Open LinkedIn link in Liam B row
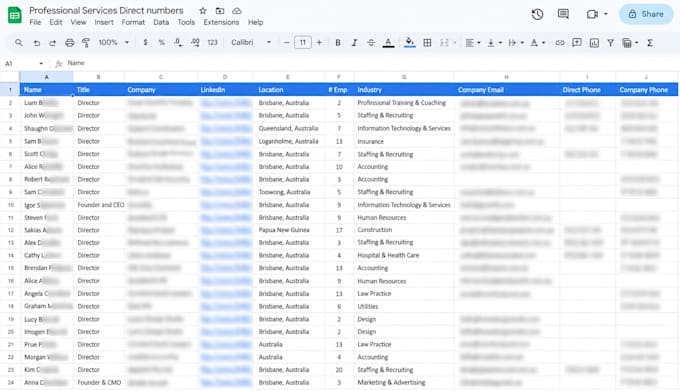Image resolution: width=680 pixels, height=391 pixels. tap(226, 103)
